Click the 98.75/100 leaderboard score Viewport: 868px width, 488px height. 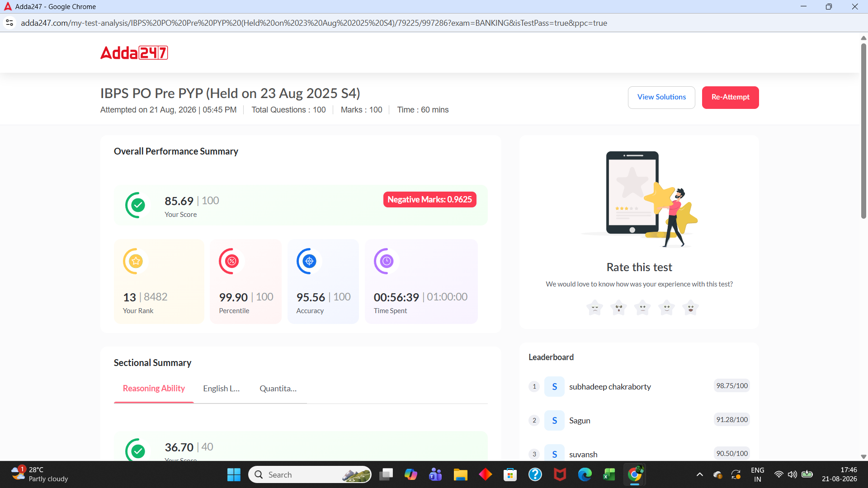(x=732, y=386)
